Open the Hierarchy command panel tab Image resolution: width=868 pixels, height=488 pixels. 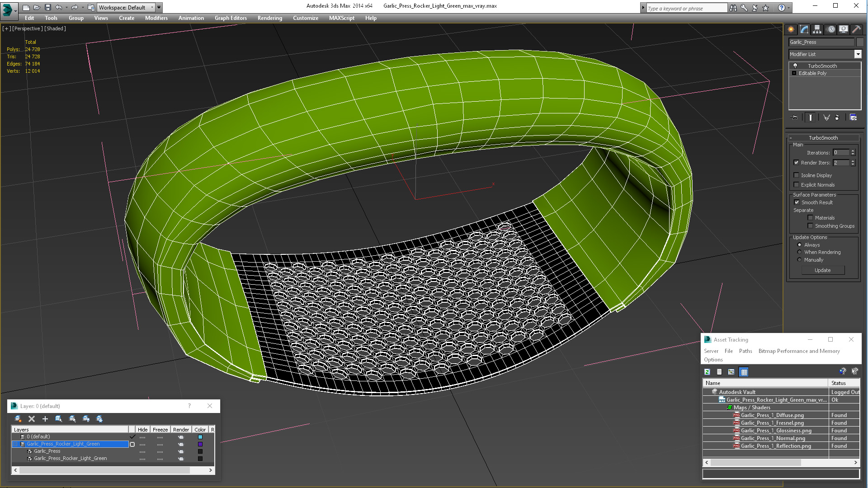pyautogui.click(x=817, y=29)
